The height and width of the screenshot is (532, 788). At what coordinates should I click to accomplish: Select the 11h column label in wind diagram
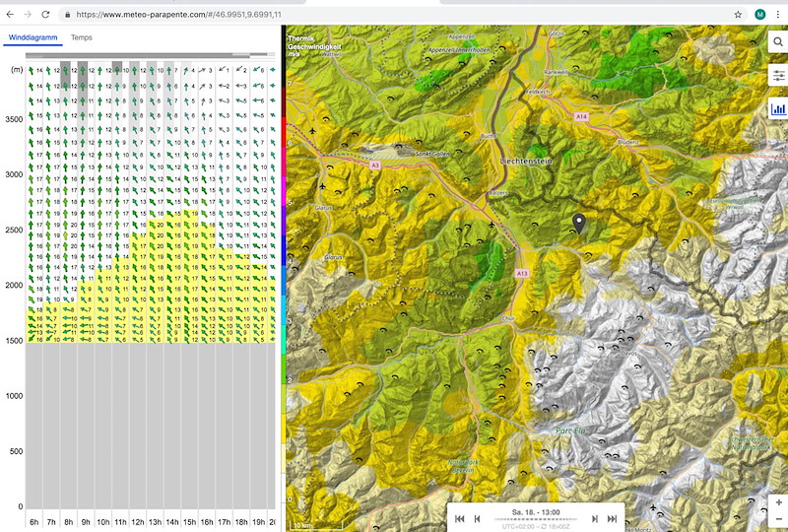[120, 522]
